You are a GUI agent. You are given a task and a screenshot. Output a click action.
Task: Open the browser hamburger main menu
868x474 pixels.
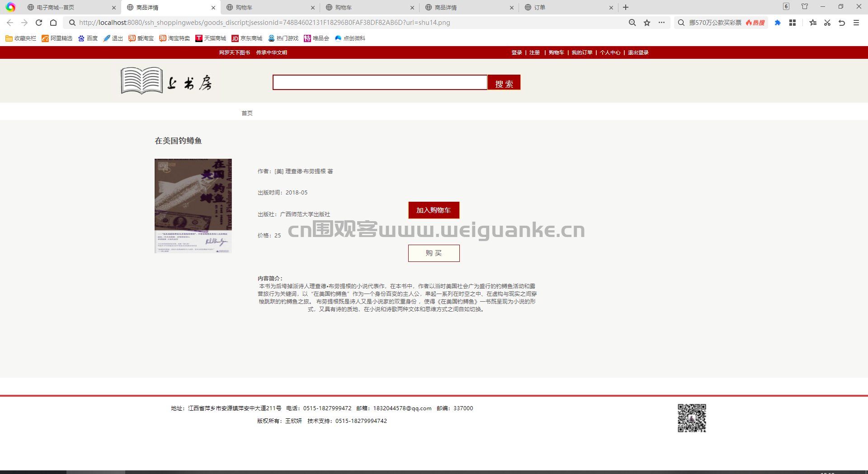(x=856, y=23)
